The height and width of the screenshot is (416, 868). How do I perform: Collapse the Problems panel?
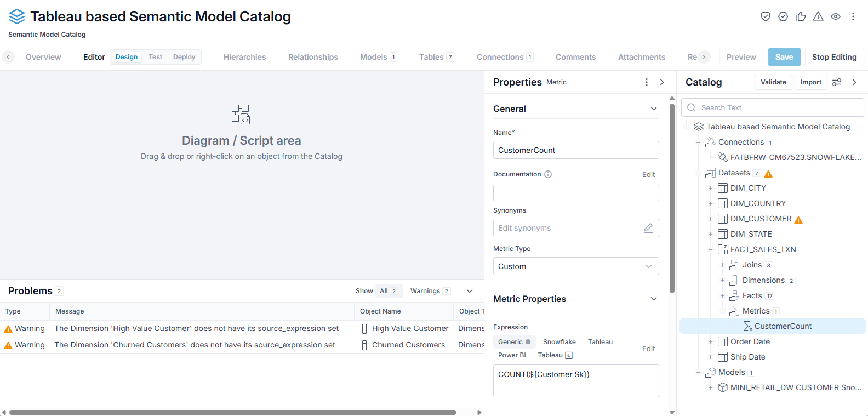point(470,291)
